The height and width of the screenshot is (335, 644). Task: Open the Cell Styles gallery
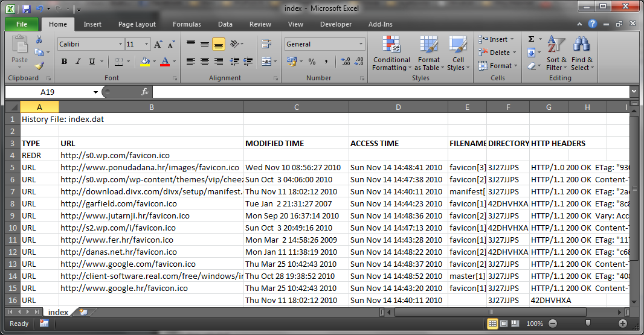coord(458,54)
